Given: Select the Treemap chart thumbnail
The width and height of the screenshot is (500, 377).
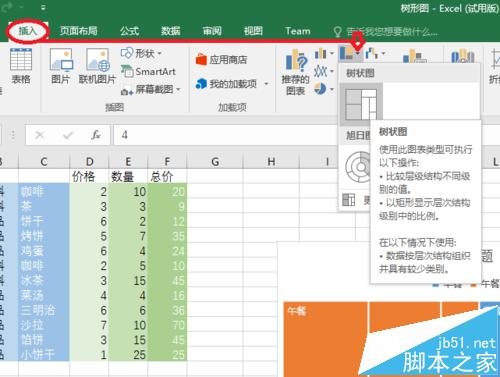Looking at the screenshot, I should click(361, 104).
